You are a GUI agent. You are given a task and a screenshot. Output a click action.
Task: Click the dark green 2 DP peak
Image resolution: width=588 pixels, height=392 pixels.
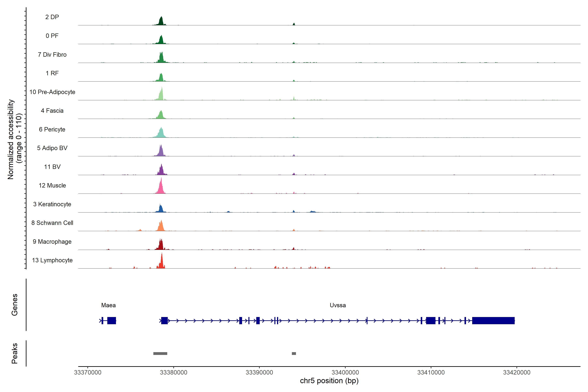[x=161, y=22]
